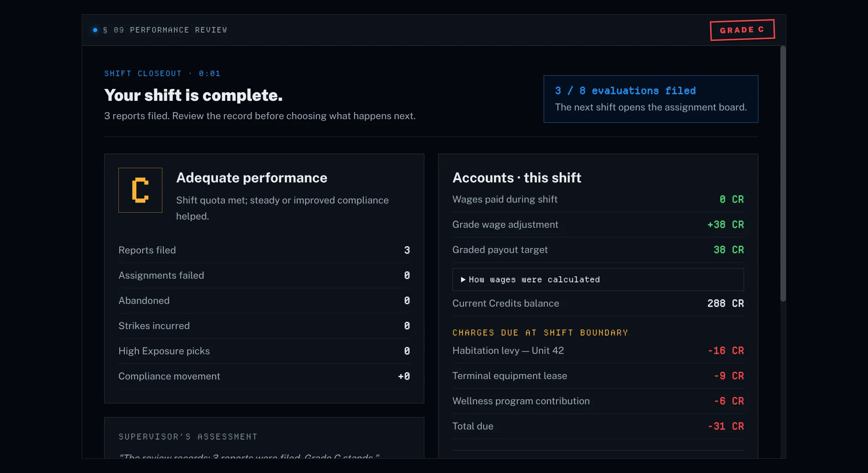This screenshot has height=473, width=868.
Task: Select the Habitation levy Unit 42 charge
Action: 598,351
